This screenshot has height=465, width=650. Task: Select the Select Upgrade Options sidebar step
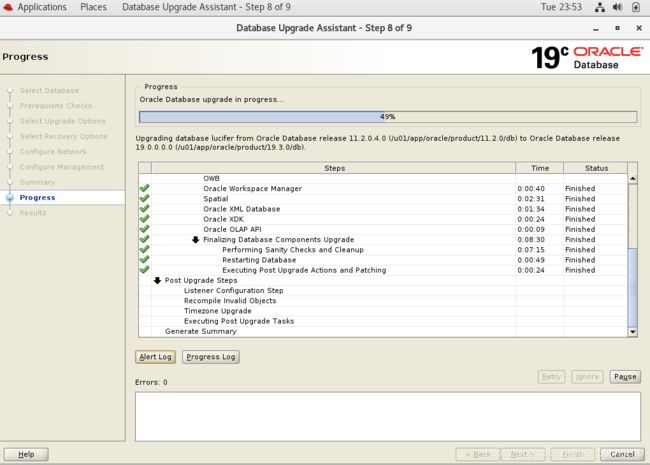click(63, 121)
